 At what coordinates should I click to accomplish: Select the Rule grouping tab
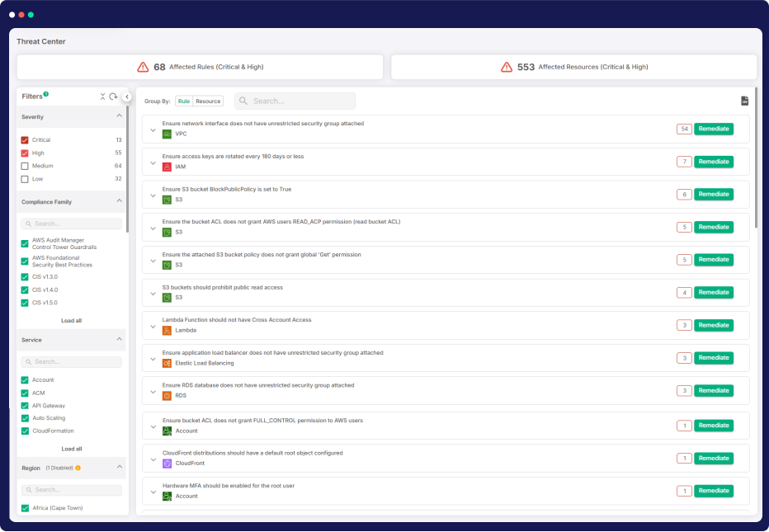(x=183, y=101)
